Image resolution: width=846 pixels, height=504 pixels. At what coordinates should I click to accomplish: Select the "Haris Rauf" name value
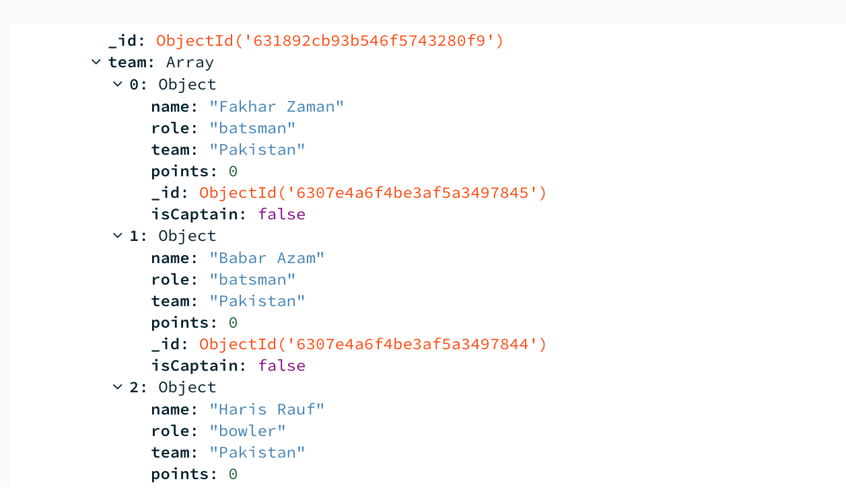(267, 409)
